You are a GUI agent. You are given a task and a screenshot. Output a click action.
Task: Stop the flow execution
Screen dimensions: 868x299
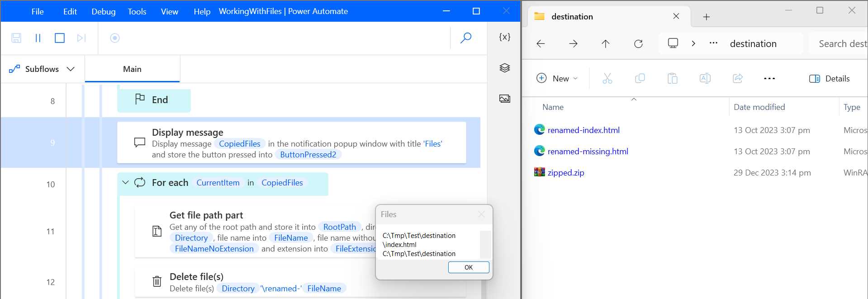click(x=60, y=38)
